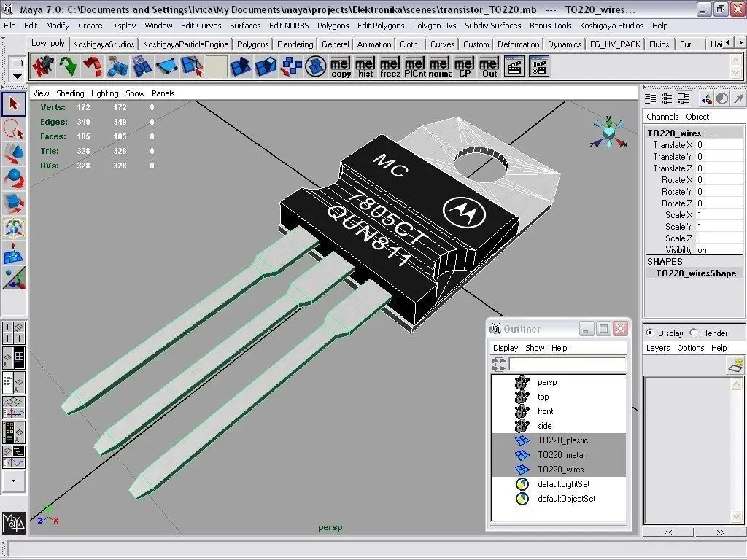
Task: Open the viewport Lighting menu
Action: coord(104,93)
